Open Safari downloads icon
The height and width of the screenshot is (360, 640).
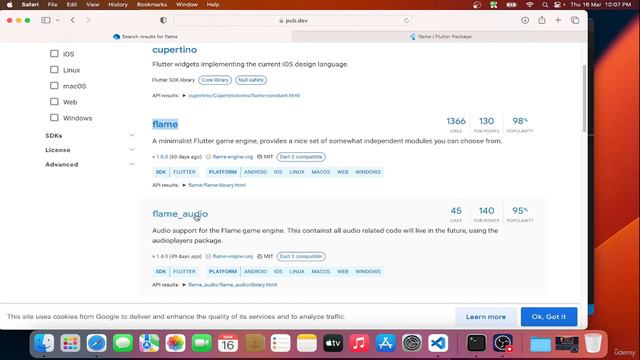click(x=525, y=20)
